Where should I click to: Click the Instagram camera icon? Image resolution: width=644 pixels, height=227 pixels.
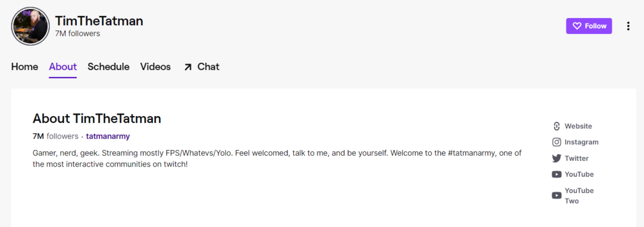coord(556,142)
